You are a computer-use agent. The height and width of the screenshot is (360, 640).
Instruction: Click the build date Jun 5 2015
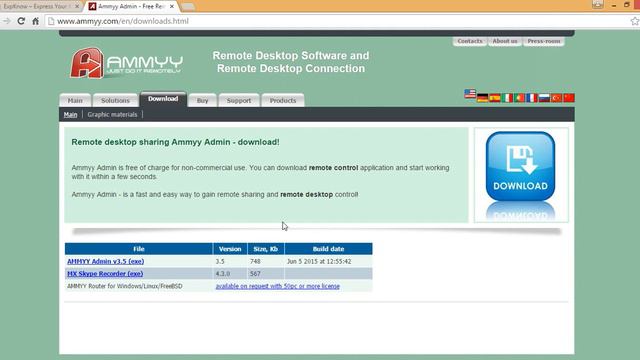tap(319, 261)
